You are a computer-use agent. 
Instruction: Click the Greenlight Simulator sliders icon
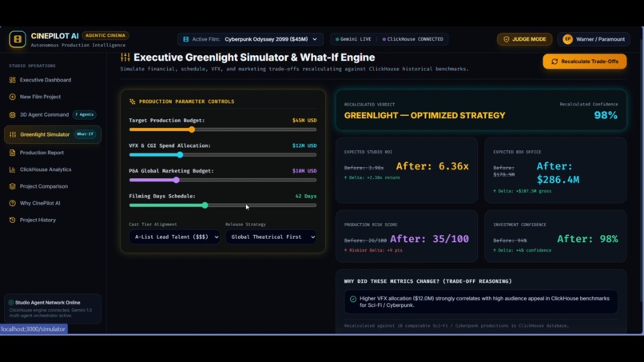[13, 134]
